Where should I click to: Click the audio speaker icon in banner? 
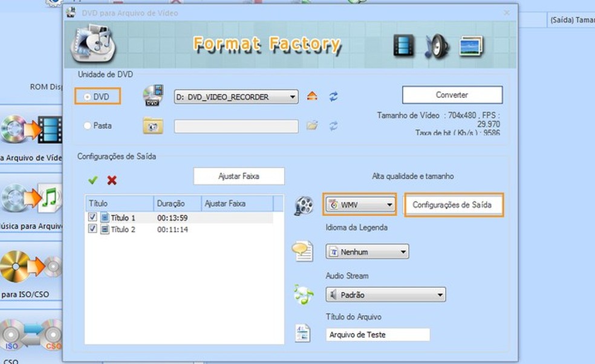(437, 47)
